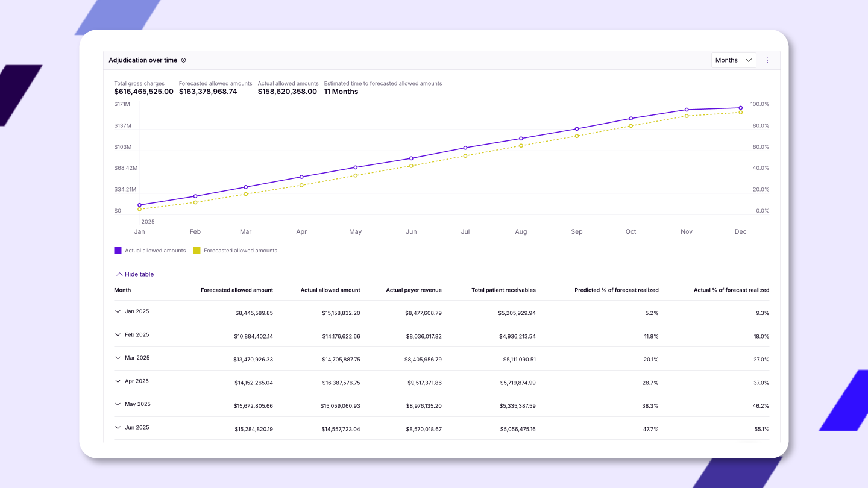Select the December actual data point
This screenshot has width=868, height=488.
(740, 108)
